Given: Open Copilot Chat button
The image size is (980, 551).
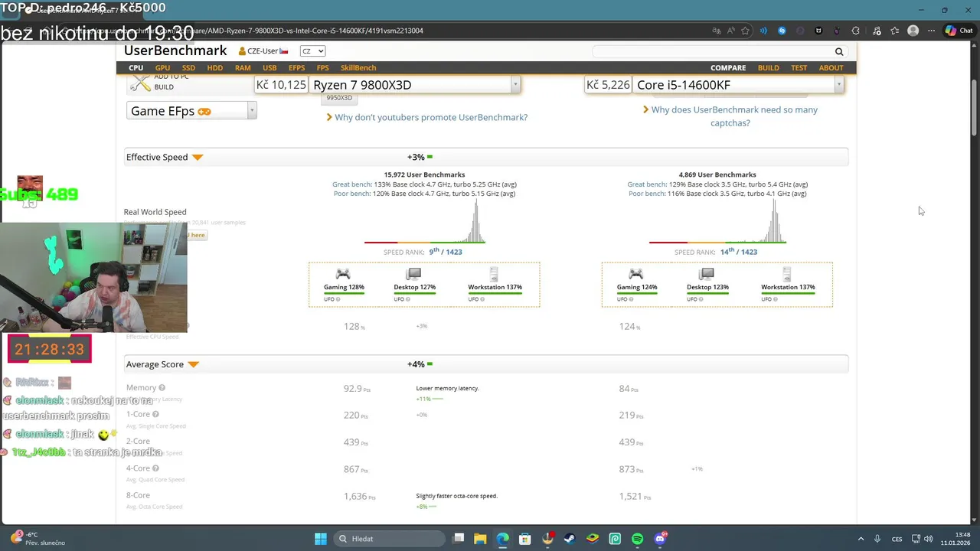Looking at the screenshot, I should click(959, 31).
